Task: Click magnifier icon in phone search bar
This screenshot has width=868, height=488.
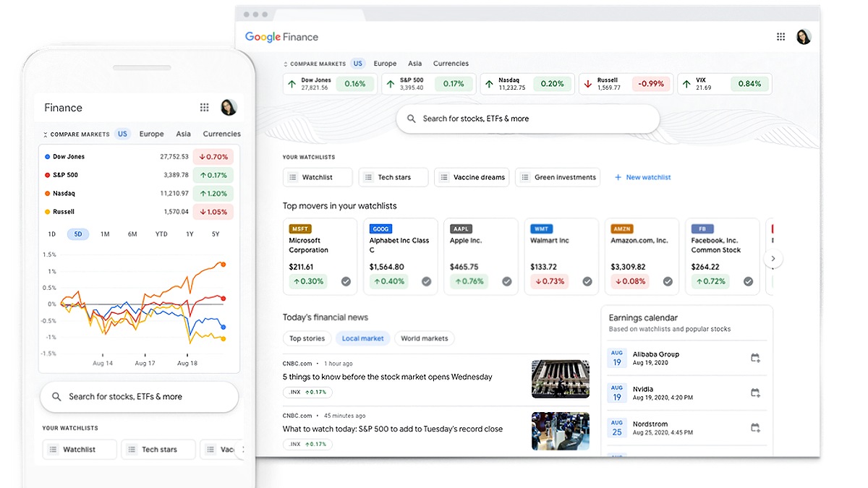Action: (x=56, y=397)
